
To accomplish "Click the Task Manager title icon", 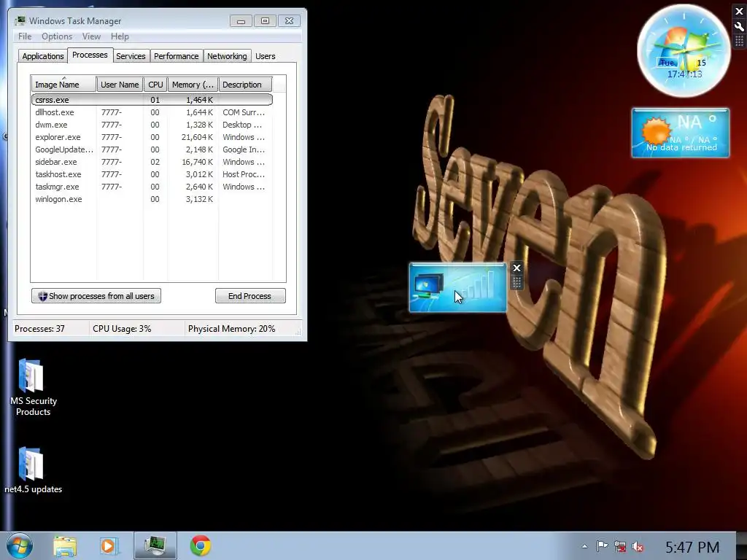I will [20, 21].
